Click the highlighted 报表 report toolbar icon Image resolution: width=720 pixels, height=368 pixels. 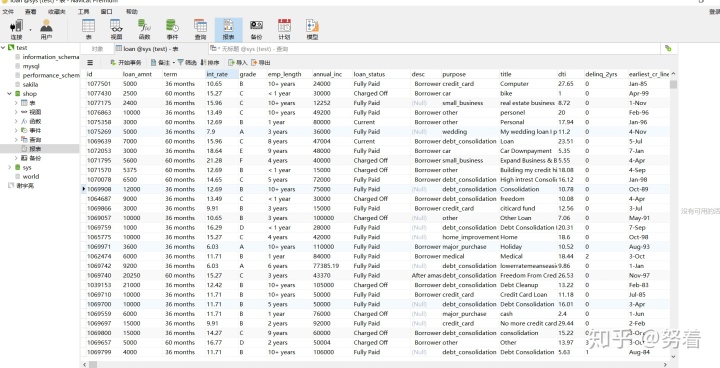pos(228,29)
